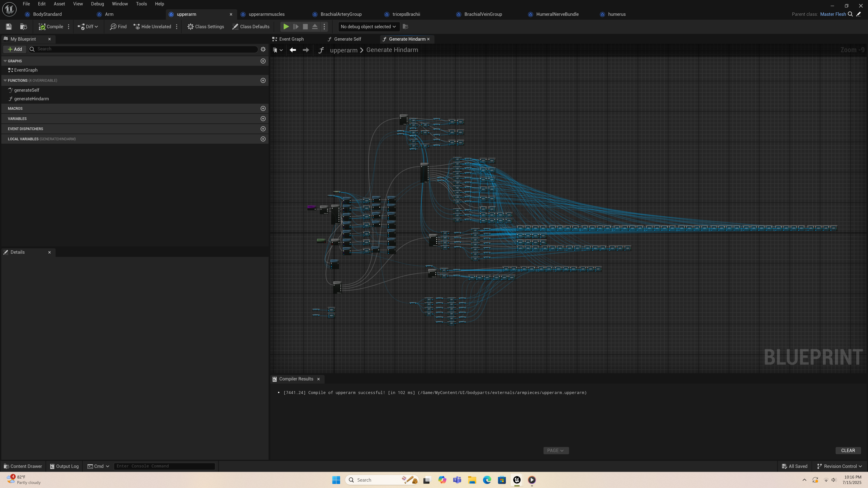Click the Eject button
Screen dimensions: 868x488
point(315,27)
